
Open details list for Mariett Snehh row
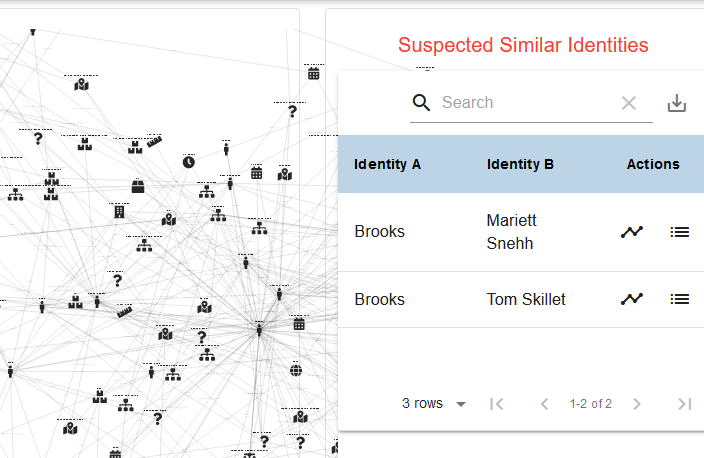[679, 232]
